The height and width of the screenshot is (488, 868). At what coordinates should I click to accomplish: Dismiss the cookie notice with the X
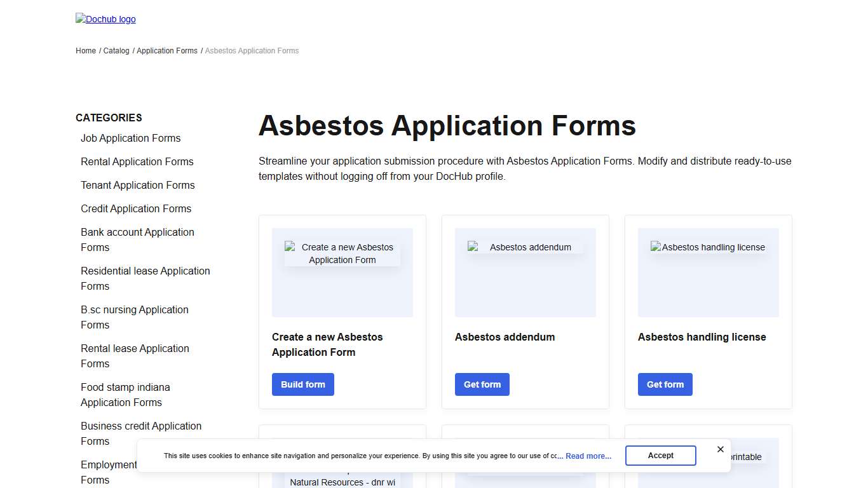tap(720, 449)
